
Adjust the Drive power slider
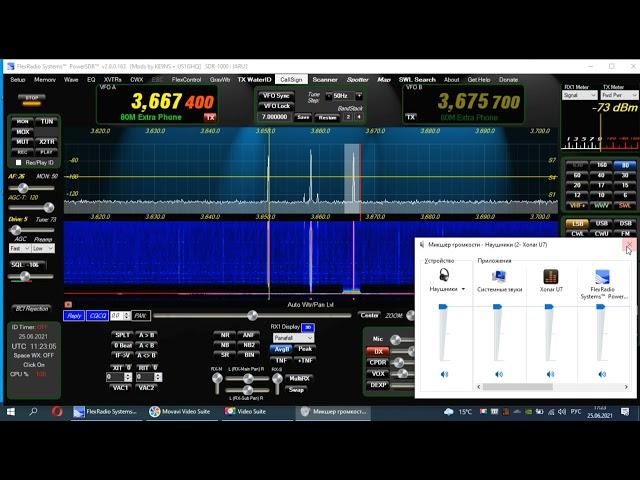pos(31,230)
